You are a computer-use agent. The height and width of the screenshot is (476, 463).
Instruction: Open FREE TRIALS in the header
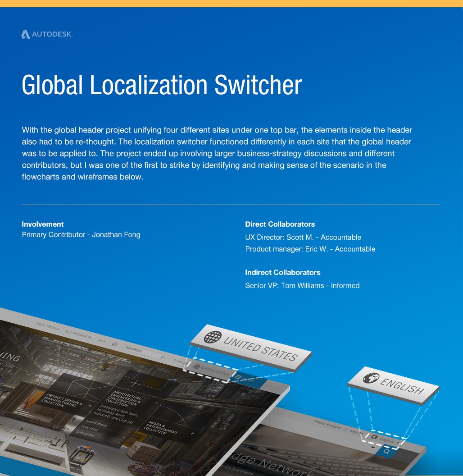[48, 327]
